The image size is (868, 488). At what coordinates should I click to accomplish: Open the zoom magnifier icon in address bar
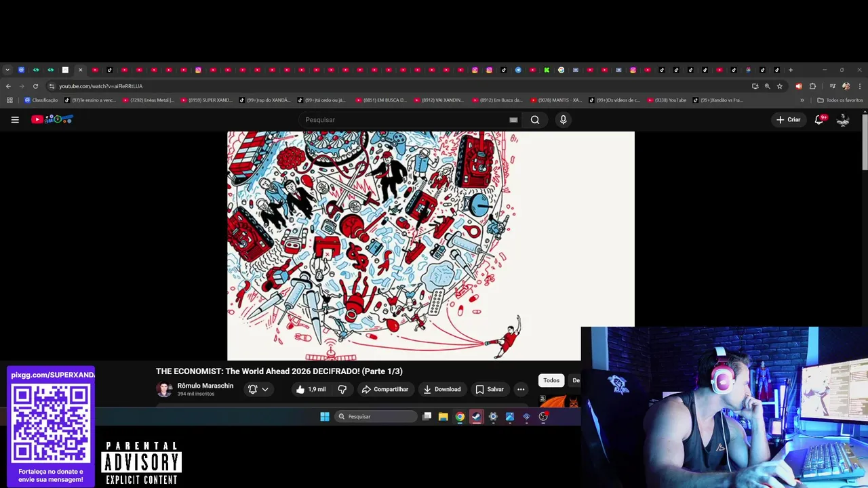coord(768,86)
